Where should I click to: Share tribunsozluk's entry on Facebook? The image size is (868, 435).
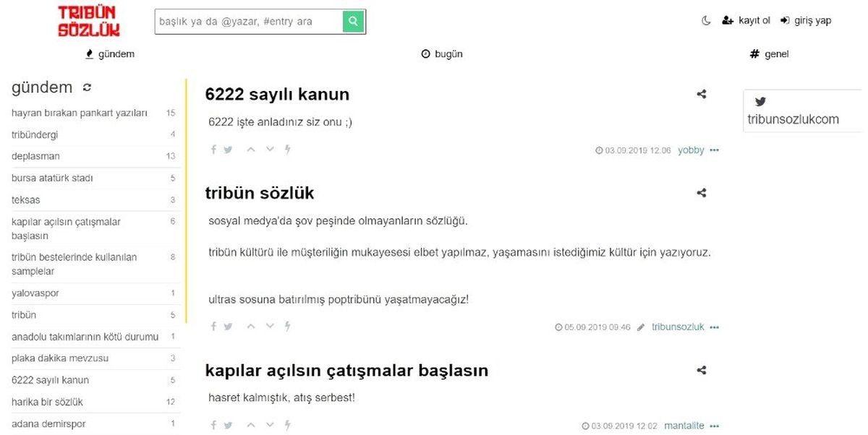213,327
